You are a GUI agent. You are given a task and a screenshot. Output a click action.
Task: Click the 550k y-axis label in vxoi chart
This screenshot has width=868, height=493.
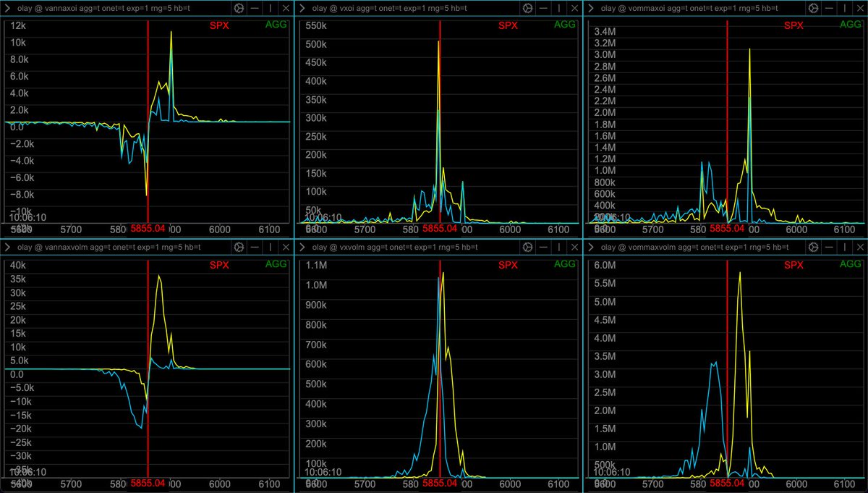click(315, 25)
